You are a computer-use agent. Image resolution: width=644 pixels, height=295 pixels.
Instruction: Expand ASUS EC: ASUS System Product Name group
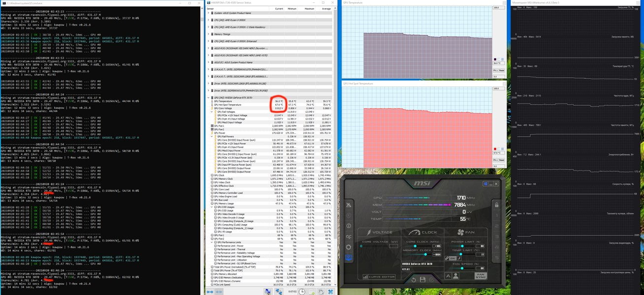coord(209,62)
